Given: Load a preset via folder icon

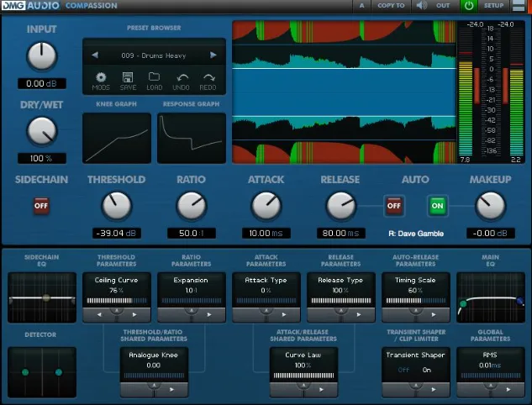Looking at the screenshot, I should point(155,77).
